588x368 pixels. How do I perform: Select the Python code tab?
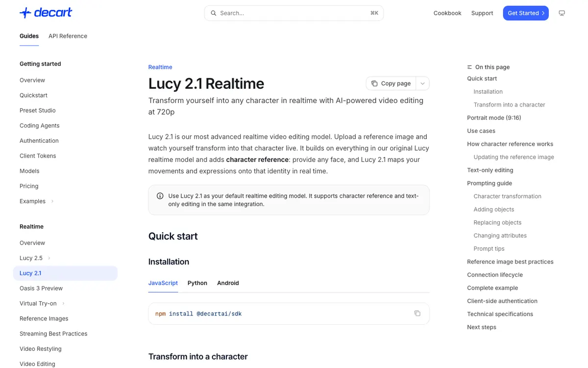(x=197, y=283)
